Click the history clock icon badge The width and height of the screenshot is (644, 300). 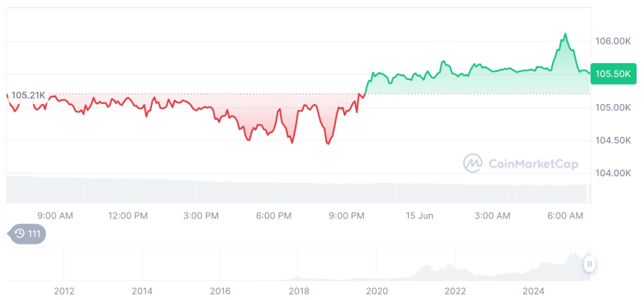pos(27,234)
